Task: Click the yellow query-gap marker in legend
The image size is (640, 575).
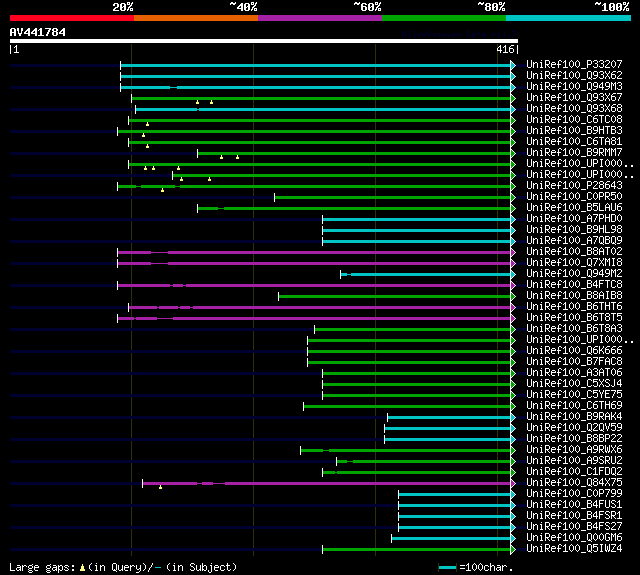Action: 82,567
